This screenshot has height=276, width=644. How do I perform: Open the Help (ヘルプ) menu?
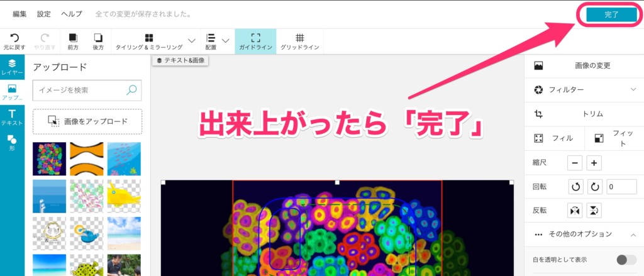coord(71,13)
